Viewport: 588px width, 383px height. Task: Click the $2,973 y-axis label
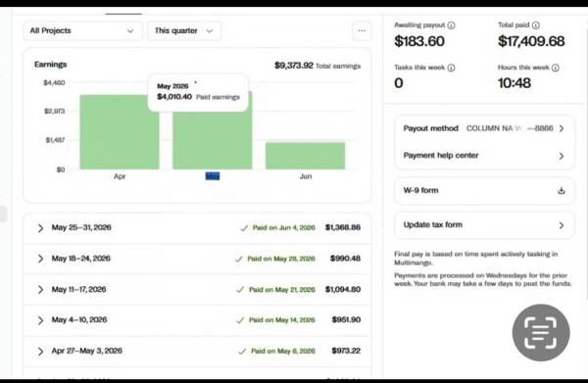point(54,112)
